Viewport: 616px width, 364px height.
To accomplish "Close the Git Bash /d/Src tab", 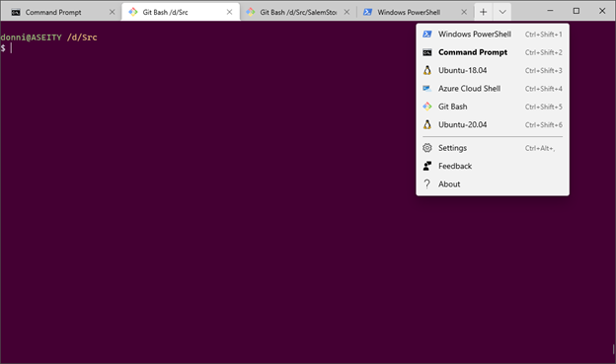I will (x=229, y=12).
